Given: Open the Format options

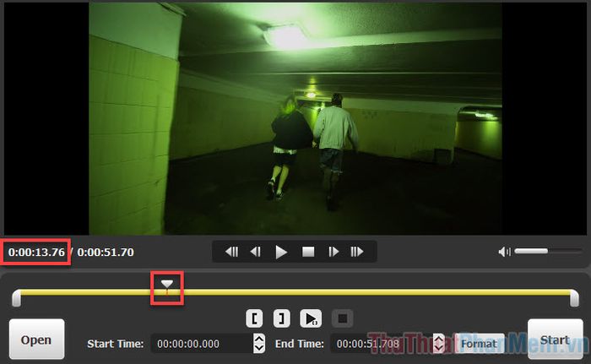Looking at the screenshot, I should click(x=479, y=344).
